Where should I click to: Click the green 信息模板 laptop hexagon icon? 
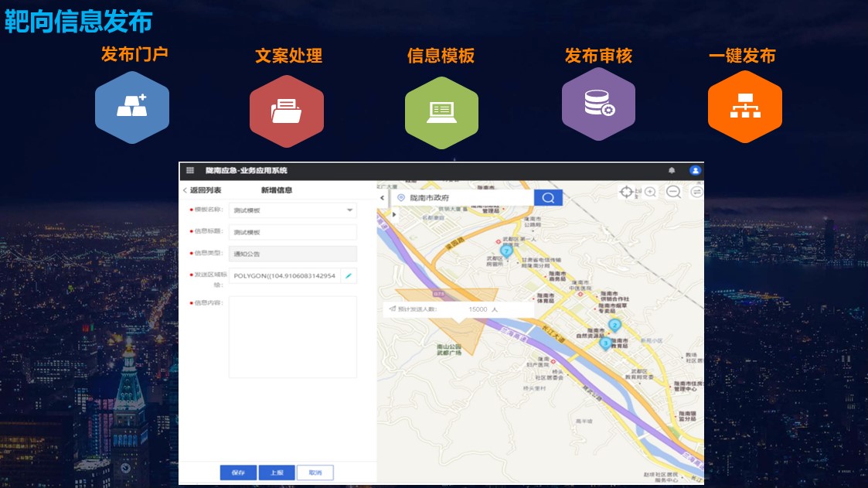pos(441,112)
